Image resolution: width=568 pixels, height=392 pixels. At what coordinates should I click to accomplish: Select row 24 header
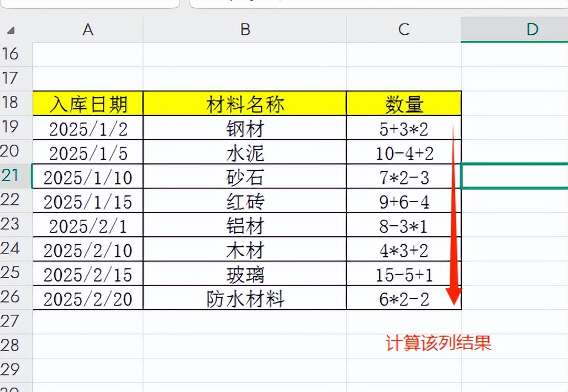point(16,248)
